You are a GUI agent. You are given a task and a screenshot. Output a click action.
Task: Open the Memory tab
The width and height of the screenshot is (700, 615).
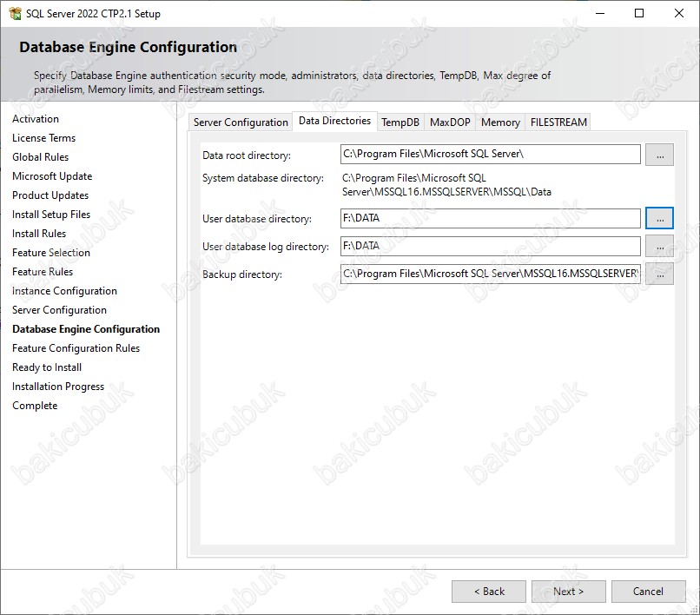pyautogui.click(x=500, y=122)
